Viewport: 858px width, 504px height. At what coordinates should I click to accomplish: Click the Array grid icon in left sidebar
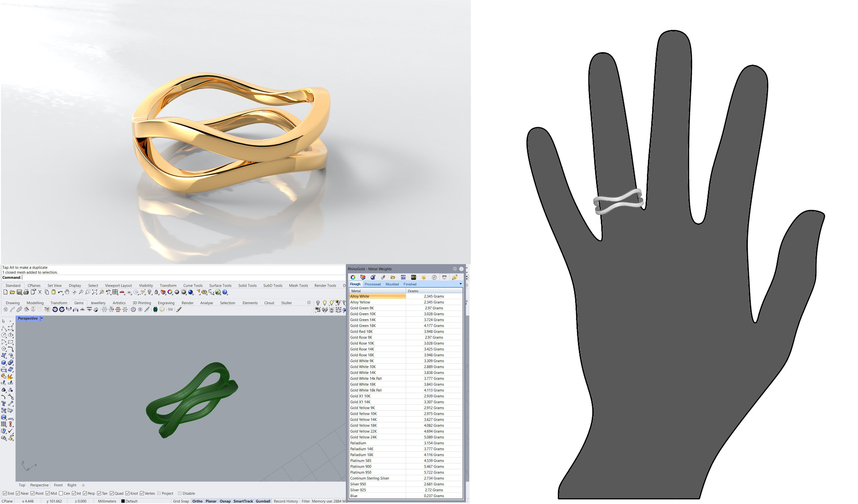tap(4, 424)
